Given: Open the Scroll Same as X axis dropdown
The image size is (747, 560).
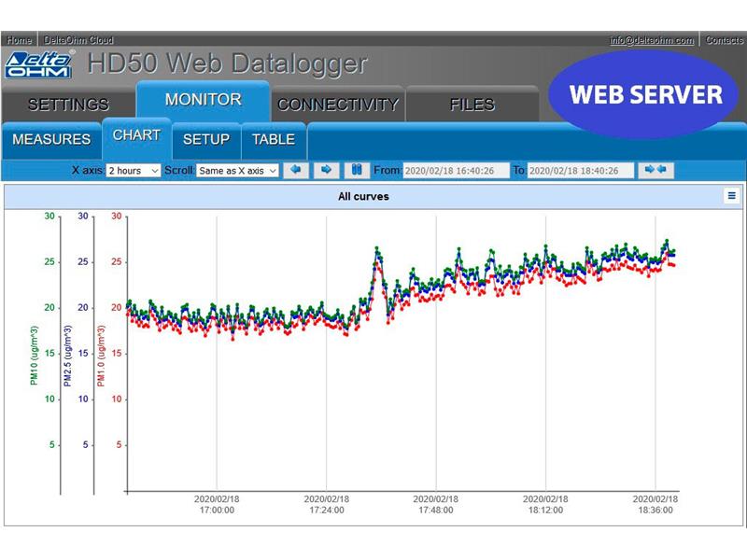Looking at the screenshot, I should 237,171.
